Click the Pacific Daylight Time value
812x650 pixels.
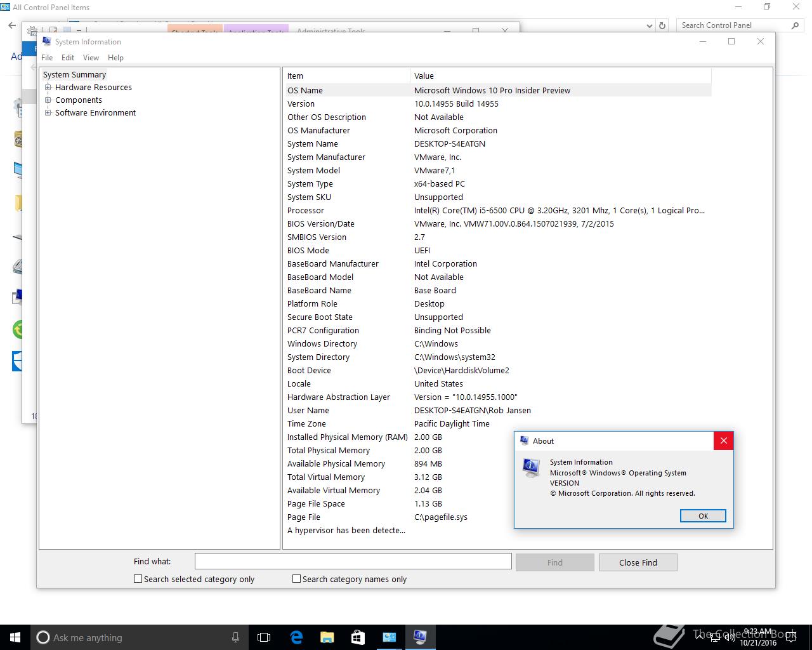click(452, 424)
